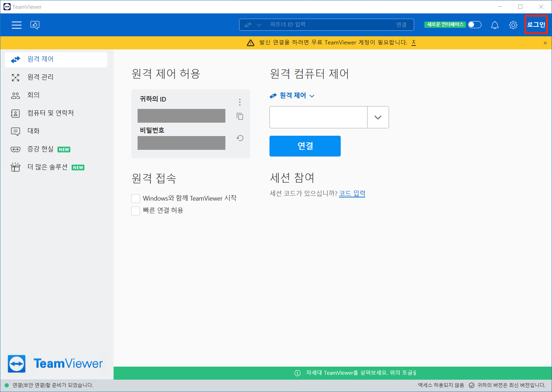This screenshot has height=392, width=552.
Task: Click the feedback thumbs-up icon
Action: [35, 25]
